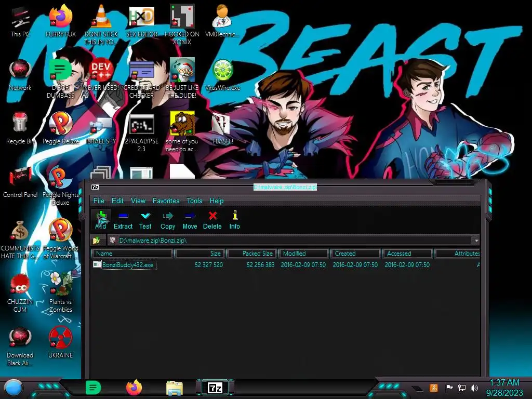This screenshot has width=532, height=399.
Task: Select the VirusWire.exe lime icon
Action: coord(222,75)
